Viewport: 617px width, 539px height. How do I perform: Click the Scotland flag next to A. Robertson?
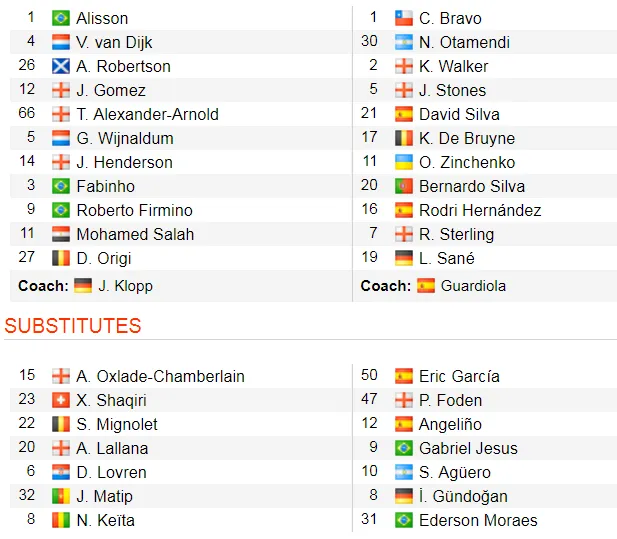(x=60, y=66)
